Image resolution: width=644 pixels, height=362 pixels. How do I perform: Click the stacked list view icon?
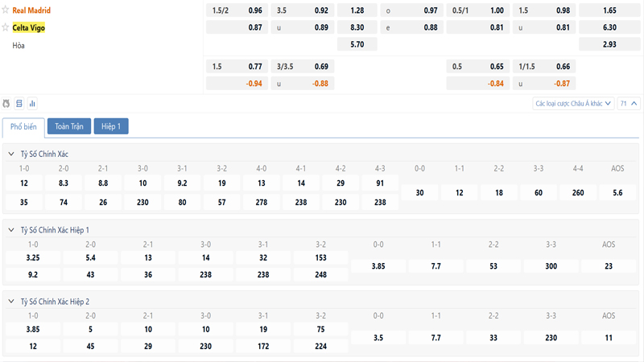point(19,103)
